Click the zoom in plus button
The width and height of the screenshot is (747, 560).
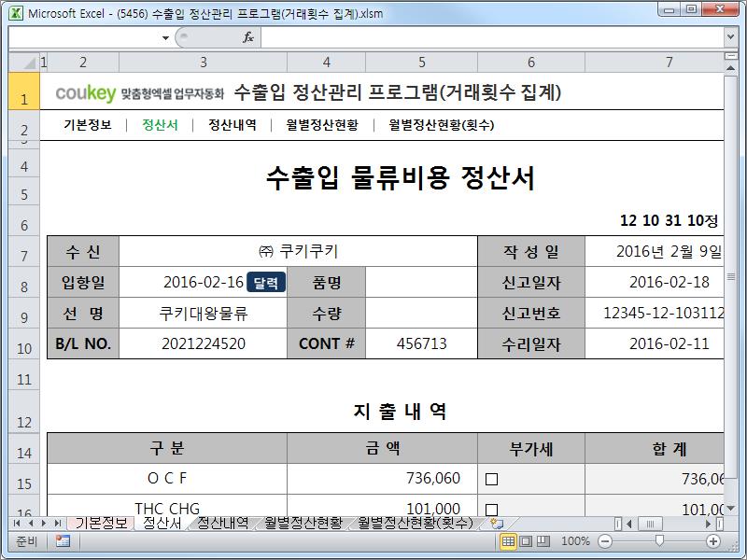(x=713, y=541)
